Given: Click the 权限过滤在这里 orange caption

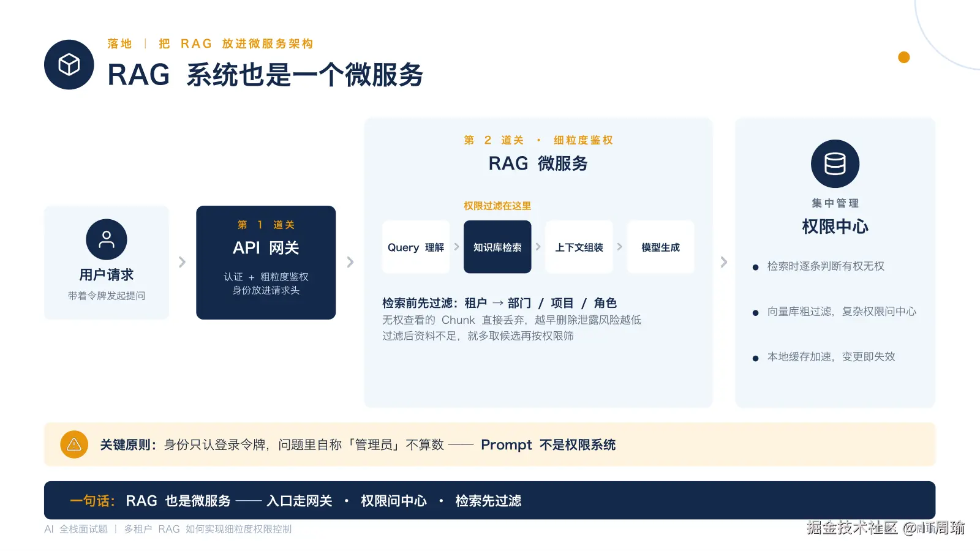Looking at the screenshot, I should tap(497, 206).
